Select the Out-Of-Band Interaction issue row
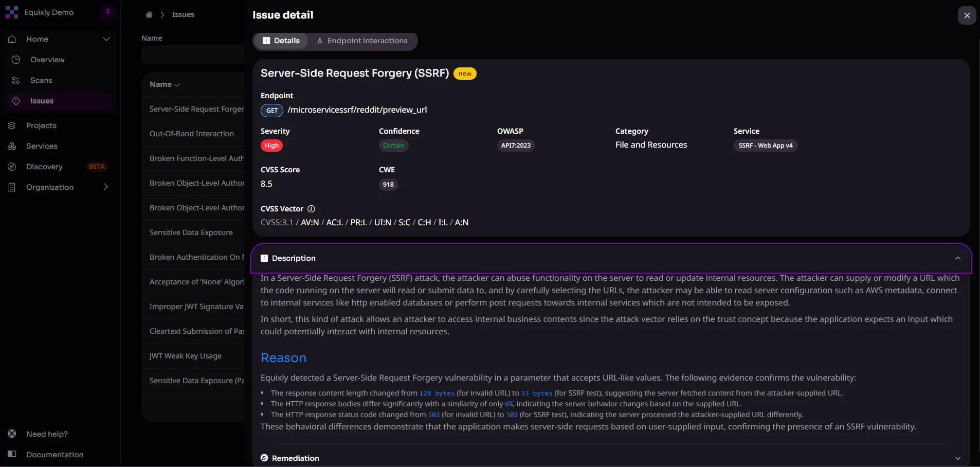 tap(192, 134)
